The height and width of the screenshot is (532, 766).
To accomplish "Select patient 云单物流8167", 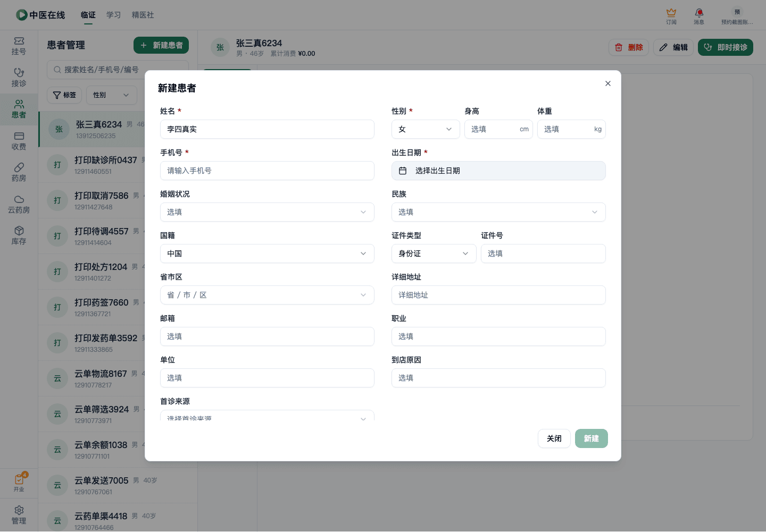I will [91, 378].
